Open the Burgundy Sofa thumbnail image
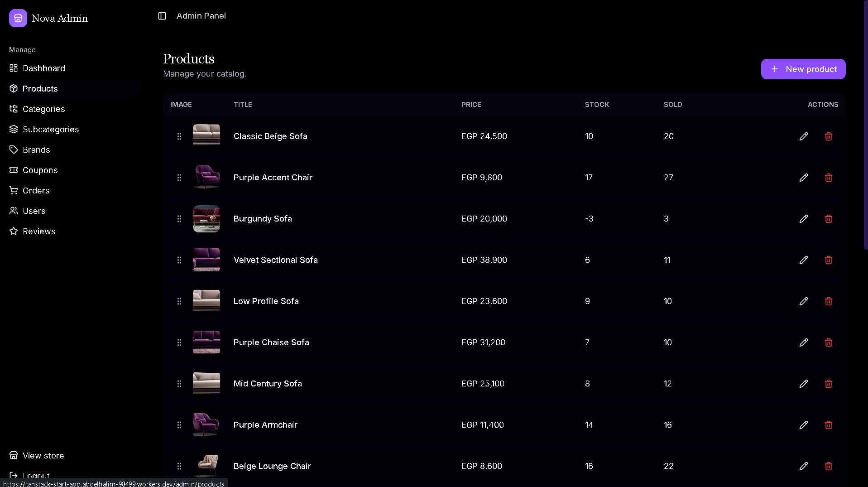868x487 pixels. [x=206, y=219]
